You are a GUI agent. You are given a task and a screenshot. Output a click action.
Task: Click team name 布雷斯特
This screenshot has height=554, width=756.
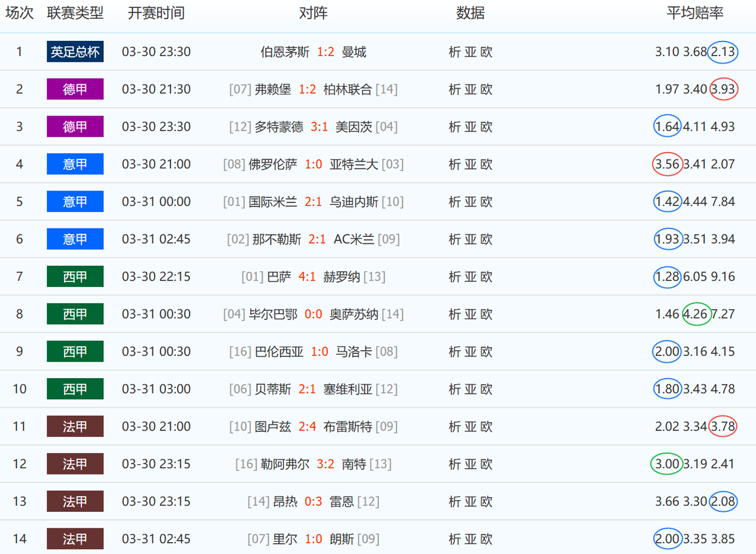coord(347,426)
